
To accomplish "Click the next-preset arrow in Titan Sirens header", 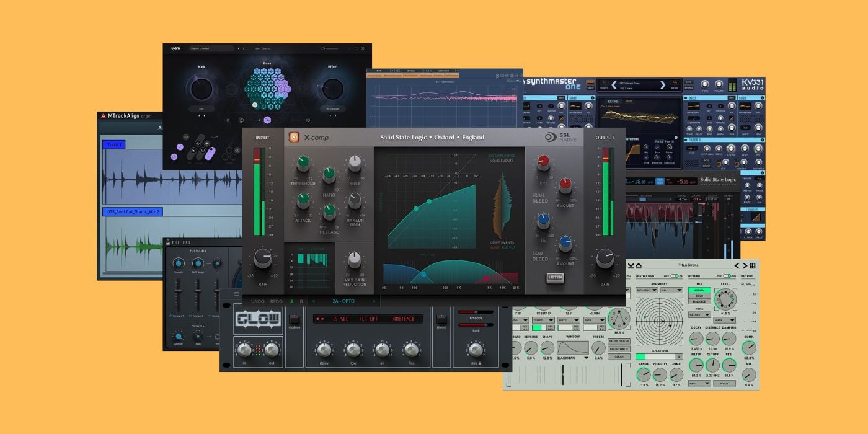I will [744, 266].
